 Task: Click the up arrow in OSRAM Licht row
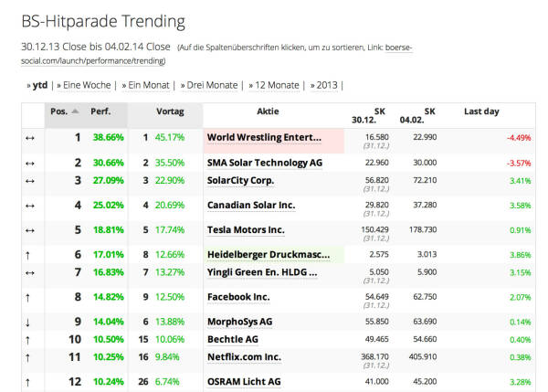click(29, 382)
